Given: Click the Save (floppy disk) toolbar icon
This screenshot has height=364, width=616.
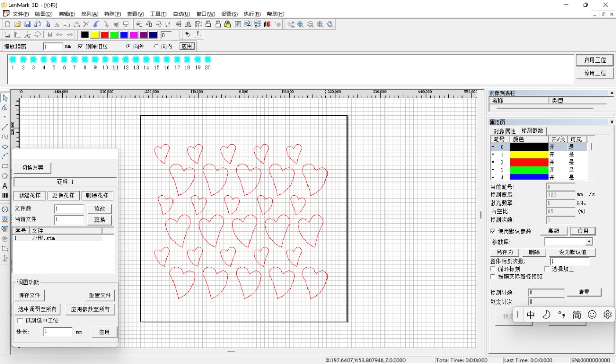Looking at the screenshot, I should point(27,24).
